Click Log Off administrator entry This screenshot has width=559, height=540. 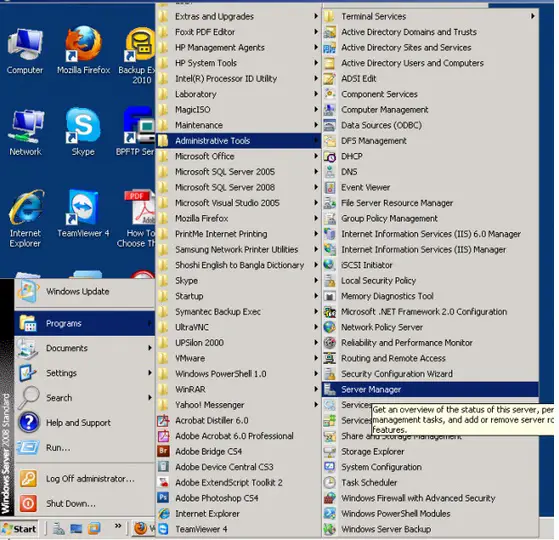click(x=84, y=479)
